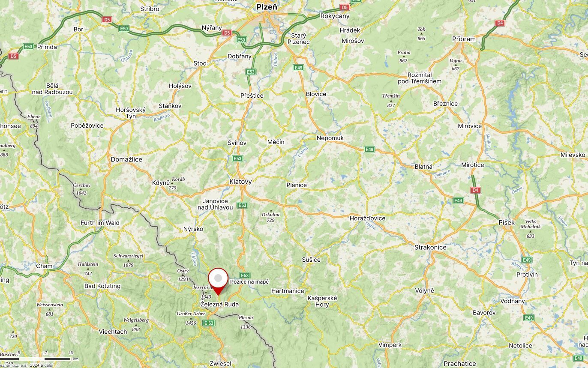Click the Domažlice town label
The width and height of the screenshot is (588, 368).
126,159
